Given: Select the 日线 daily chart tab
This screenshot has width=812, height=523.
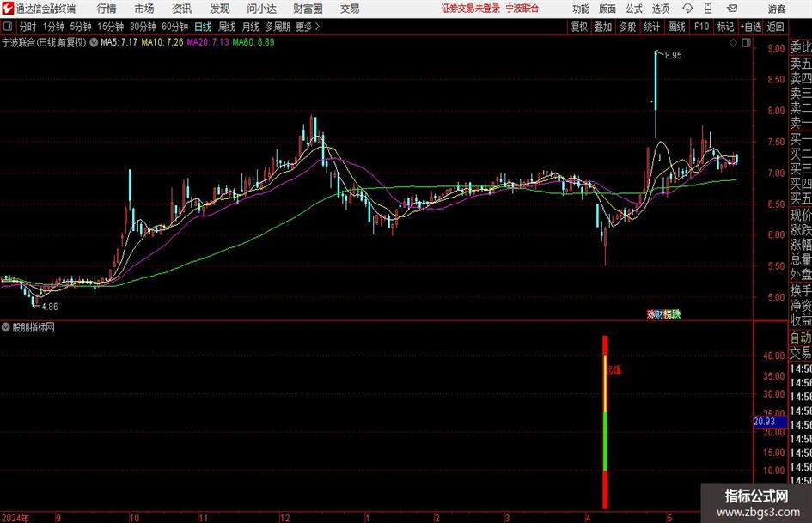Looking at the screenshot, I should click(203, 27).
